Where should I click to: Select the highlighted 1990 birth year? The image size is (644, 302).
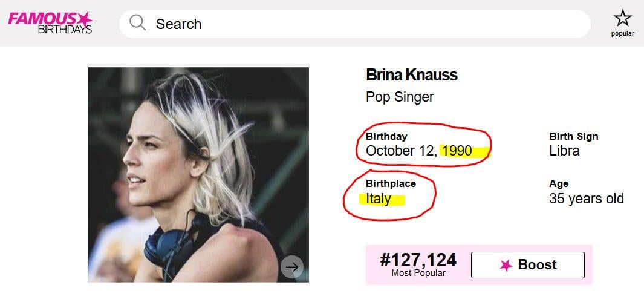pyautogui.click(x=457, y=151)
